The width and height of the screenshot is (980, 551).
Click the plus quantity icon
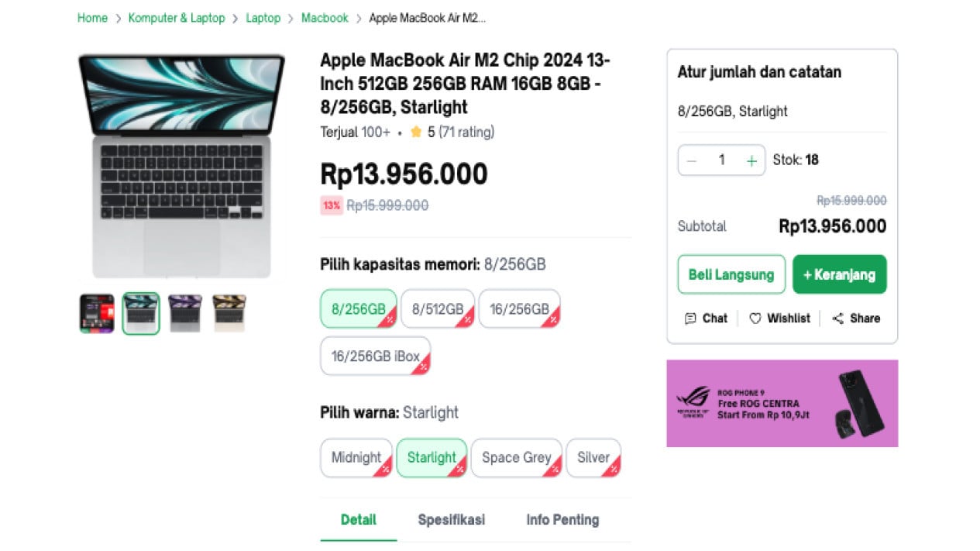click(751, 160)
